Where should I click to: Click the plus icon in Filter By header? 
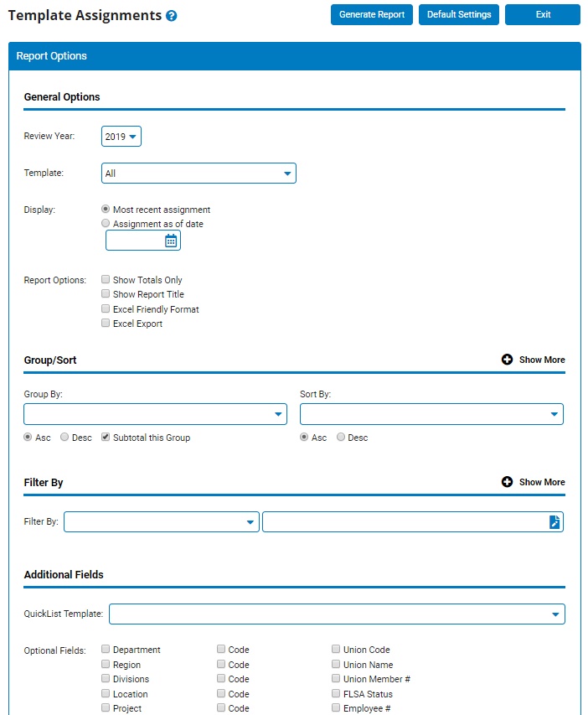[x=507, y=481]
